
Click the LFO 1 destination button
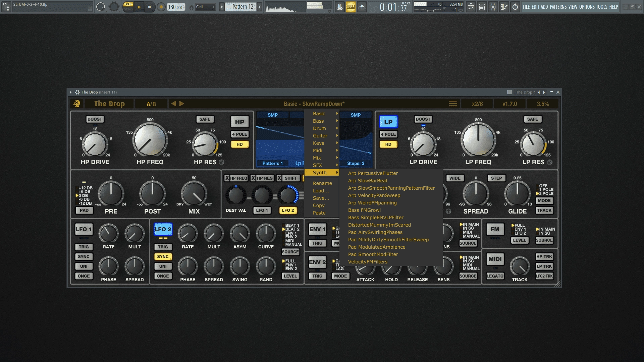tap(262, 210)
